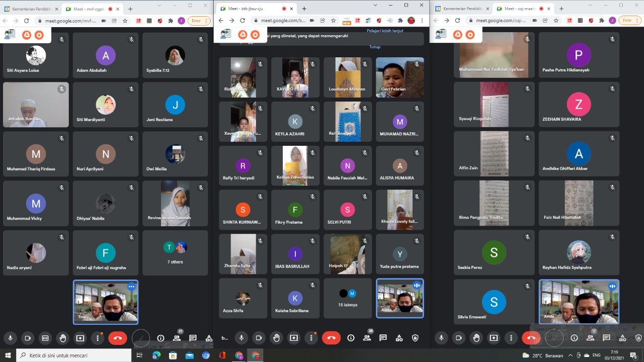The width and height of the screenshot is (644, 362).
Task: Toggle captions in the left Meet window
Action: click(45, 338)
